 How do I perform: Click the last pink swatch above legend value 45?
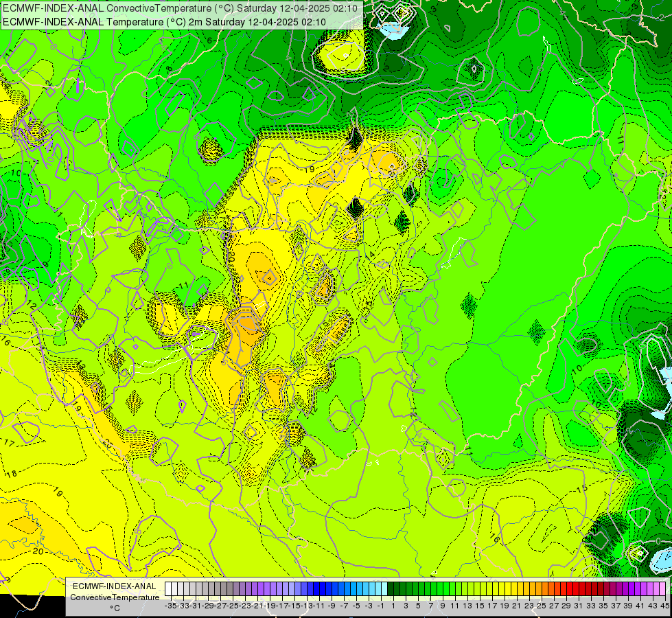click(662, 589)
